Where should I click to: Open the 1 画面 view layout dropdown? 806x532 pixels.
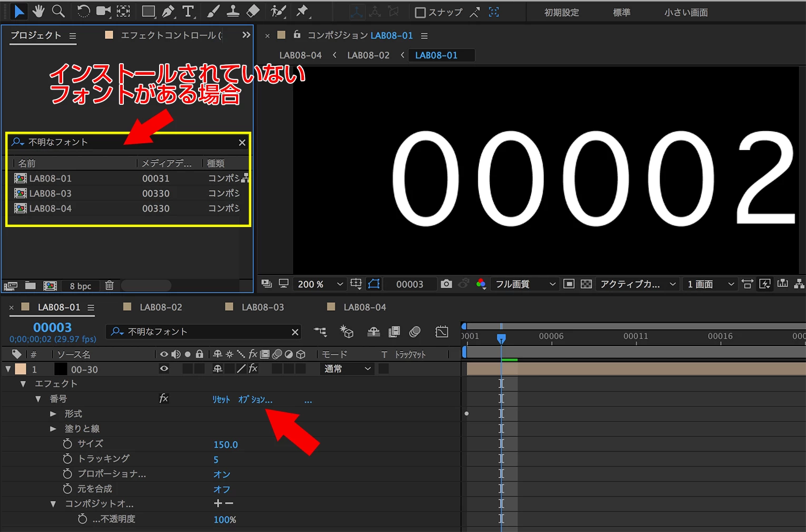[710, 284]
